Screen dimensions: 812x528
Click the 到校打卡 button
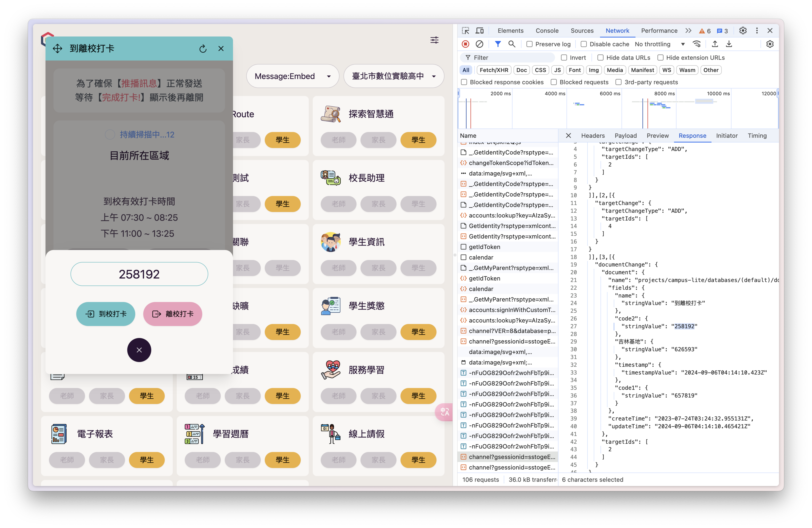pyautogui.click(x=105, y=313)
